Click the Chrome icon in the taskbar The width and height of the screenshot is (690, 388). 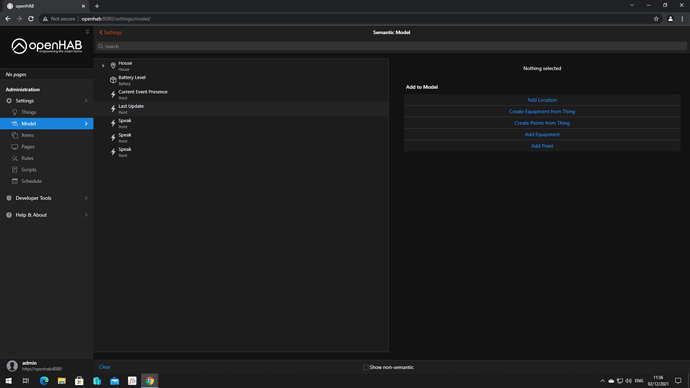pos(150,381)
